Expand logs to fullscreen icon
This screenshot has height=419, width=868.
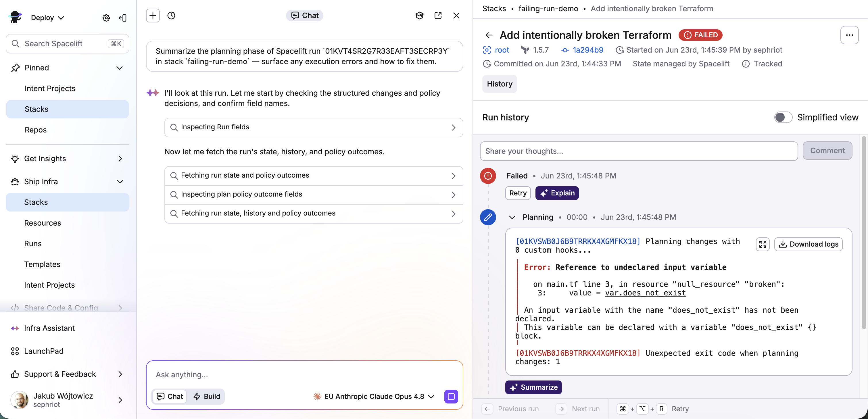pyautogui.click(x=763, y=244)
